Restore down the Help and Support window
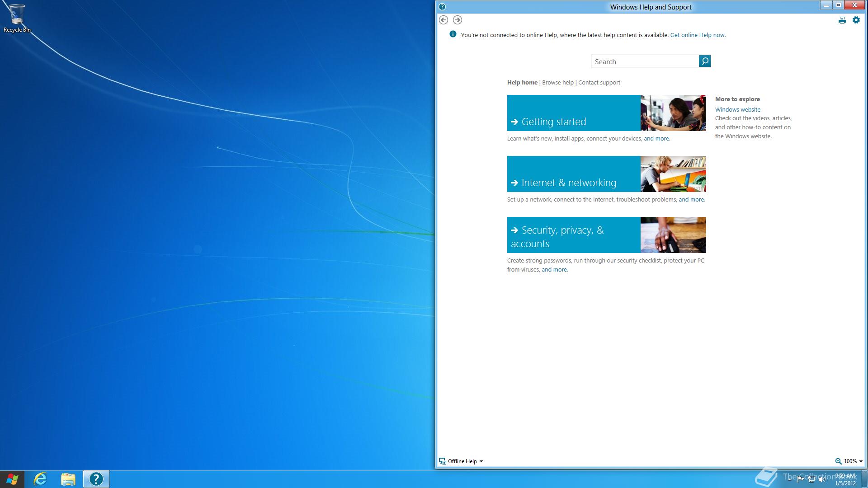This screenshot has height=488, width=868. tap(838, 5)
